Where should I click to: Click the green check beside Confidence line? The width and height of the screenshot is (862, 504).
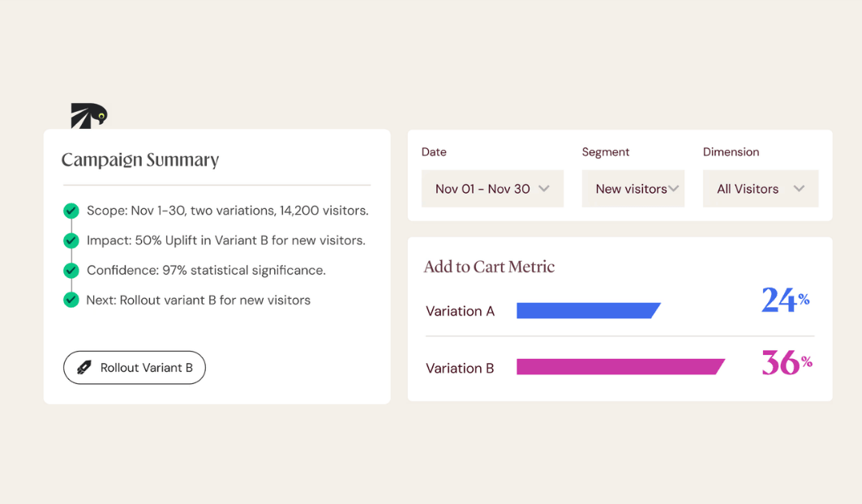tap(71, 271)
